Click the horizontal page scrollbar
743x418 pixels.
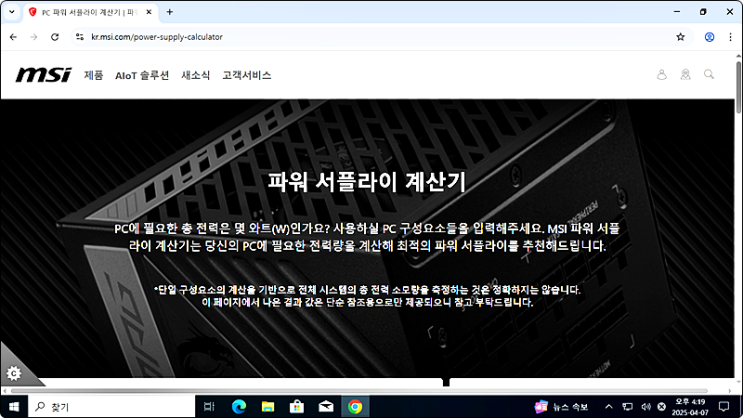pos(359,391)
